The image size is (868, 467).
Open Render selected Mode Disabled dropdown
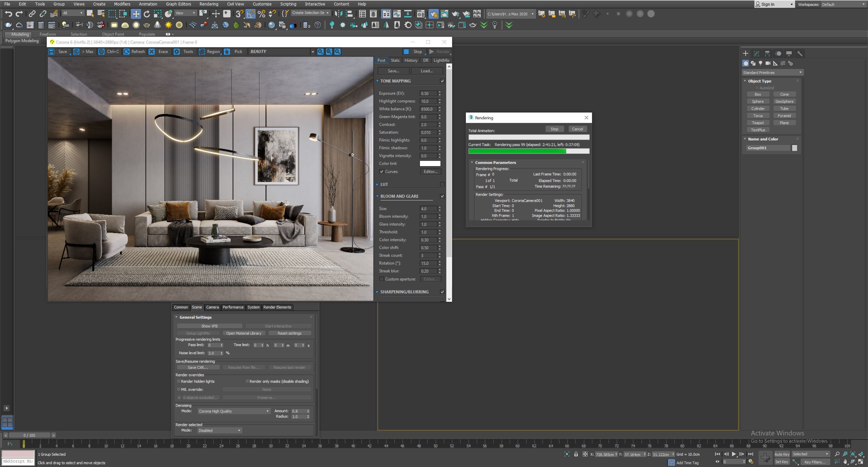coord(219,431)
